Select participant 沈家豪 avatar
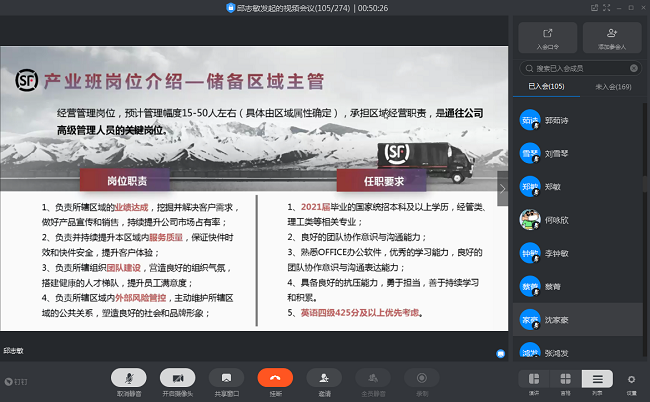 [530, 320]
